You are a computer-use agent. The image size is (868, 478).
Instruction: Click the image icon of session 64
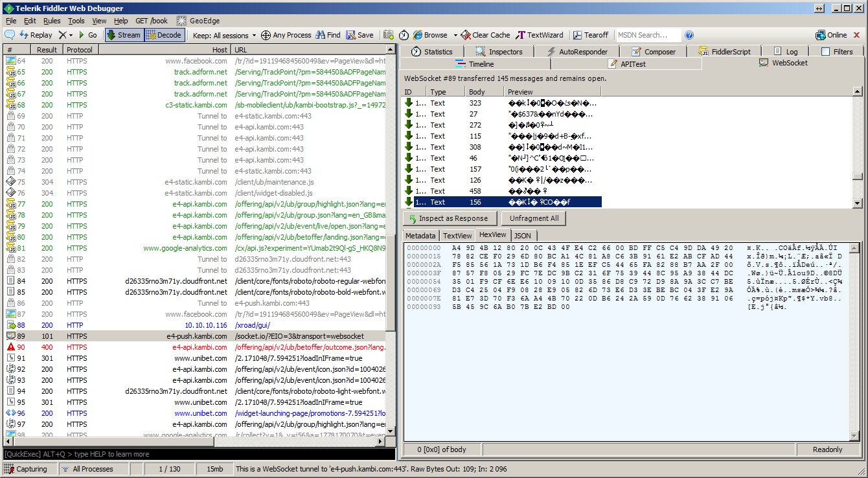[x=11, y=61]
